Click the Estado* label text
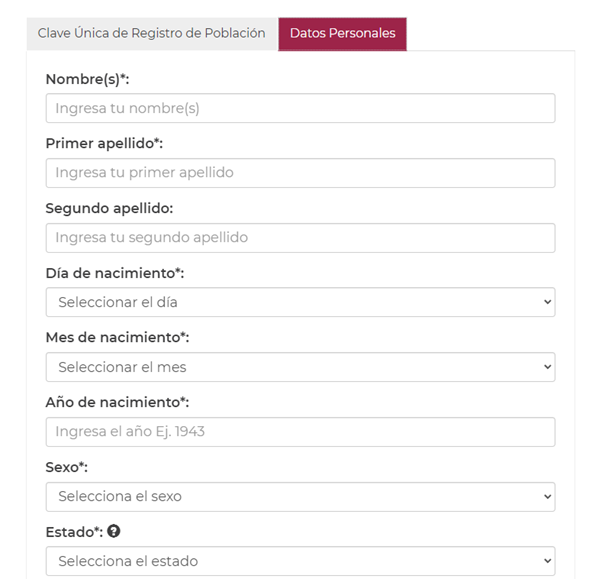Screen dimensions: 589x579 pyautogui.click(x=74, y=532)
